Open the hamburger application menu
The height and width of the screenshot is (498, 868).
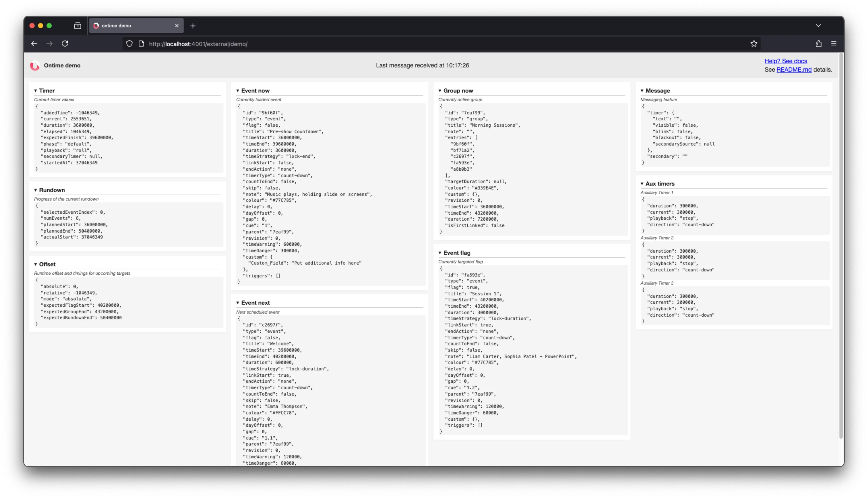click(x=834, y=44)
